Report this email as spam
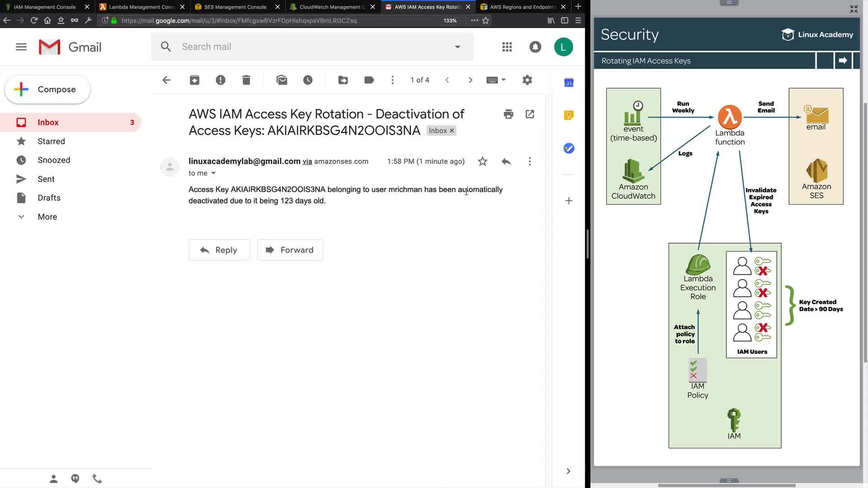Image resolution: width=868 pixels, height=488 pixels. (220, 80)
